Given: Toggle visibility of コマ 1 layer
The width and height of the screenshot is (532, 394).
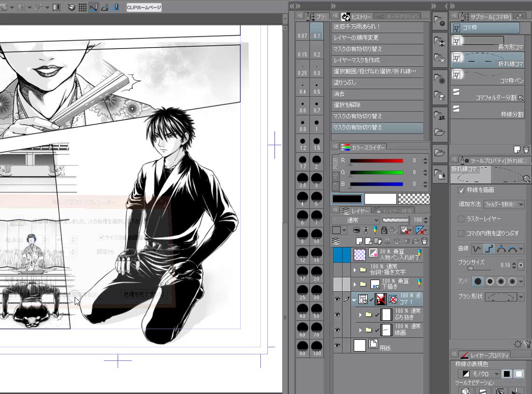Looking at the screenshot, I should [337, 299].
